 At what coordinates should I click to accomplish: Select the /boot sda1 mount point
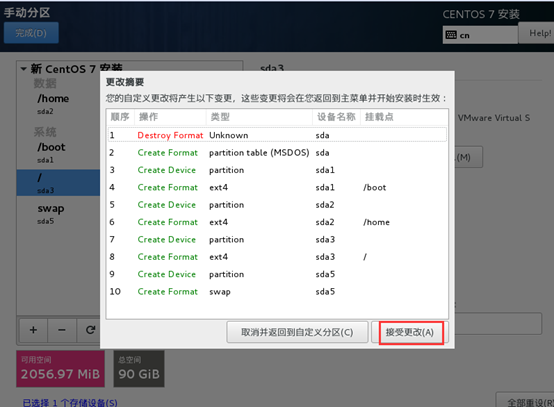58,153
